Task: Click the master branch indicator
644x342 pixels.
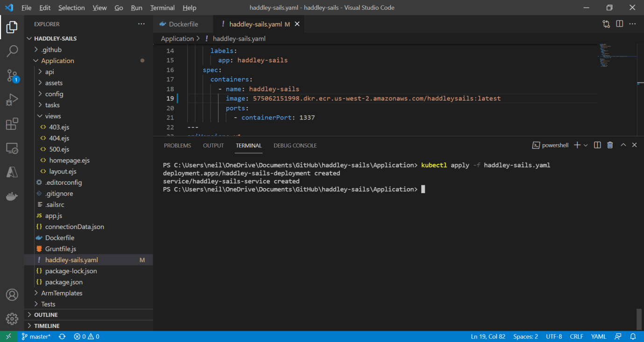Action: (x=36, y=336)
